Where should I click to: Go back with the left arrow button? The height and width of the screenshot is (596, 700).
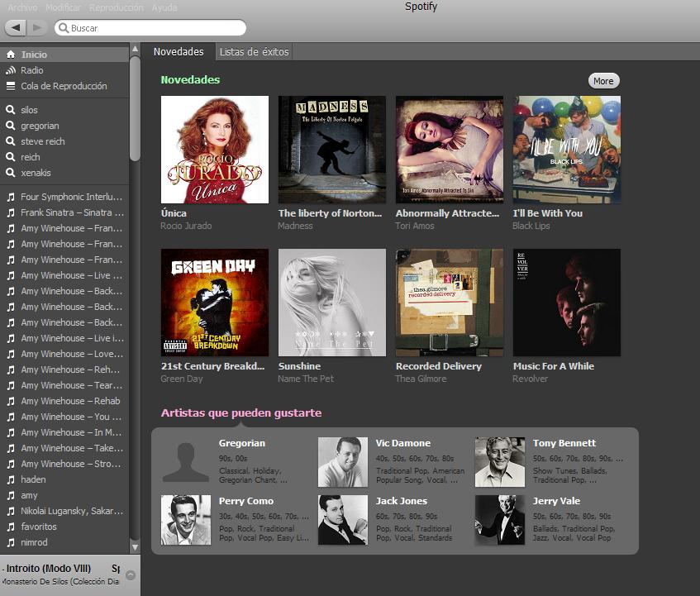point(16,27)
